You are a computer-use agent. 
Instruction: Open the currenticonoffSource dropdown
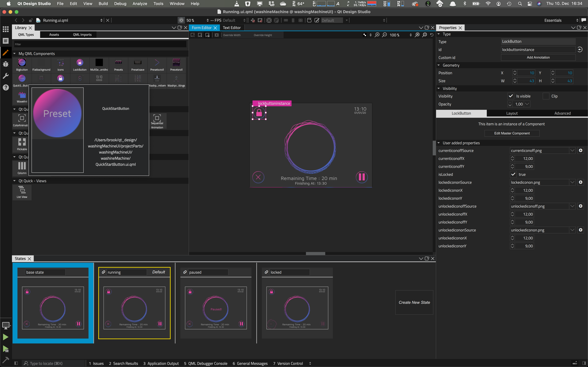[x=572, y=150]
